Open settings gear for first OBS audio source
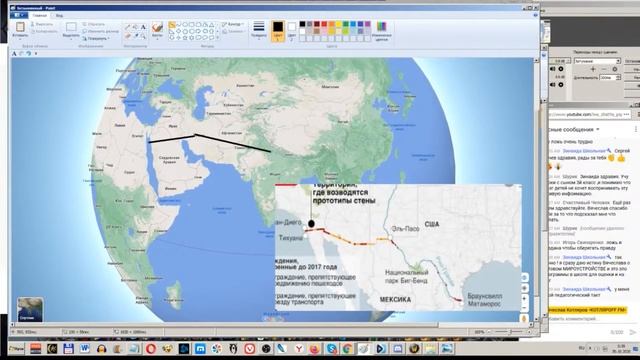The image size is (640, 360). coord(561,69)
